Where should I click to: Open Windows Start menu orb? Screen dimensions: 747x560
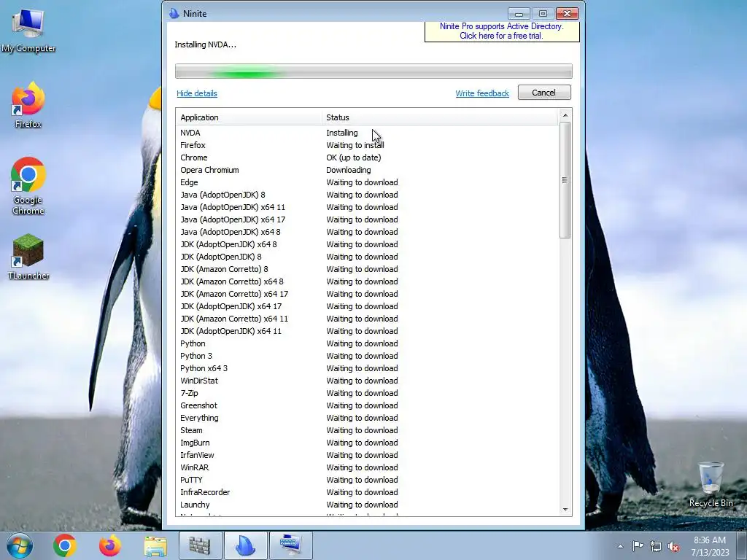pyautogui.click(x=20, y=545)
